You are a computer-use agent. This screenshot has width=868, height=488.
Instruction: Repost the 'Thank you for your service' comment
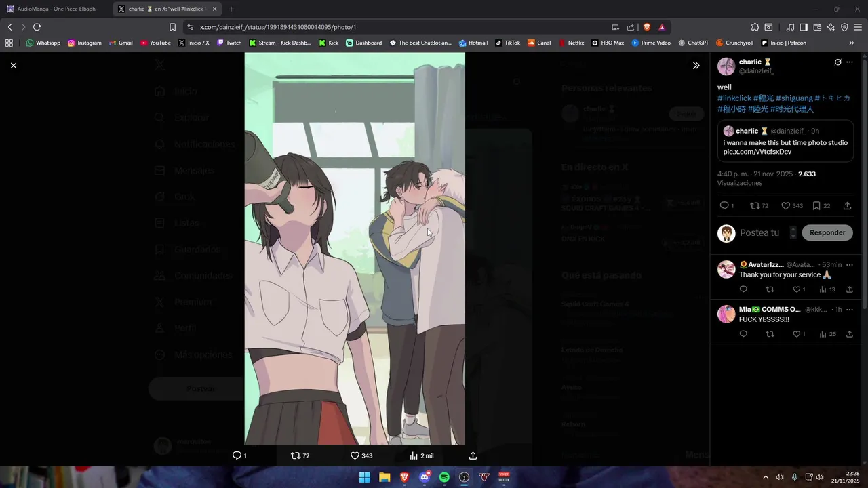770,289
